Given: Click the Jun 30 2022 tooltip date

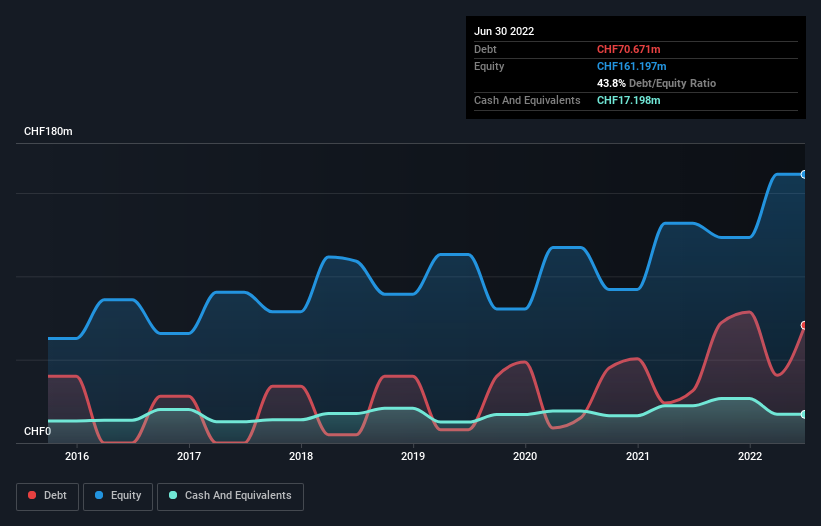Looking at the screenshot, I should (504, 31).
